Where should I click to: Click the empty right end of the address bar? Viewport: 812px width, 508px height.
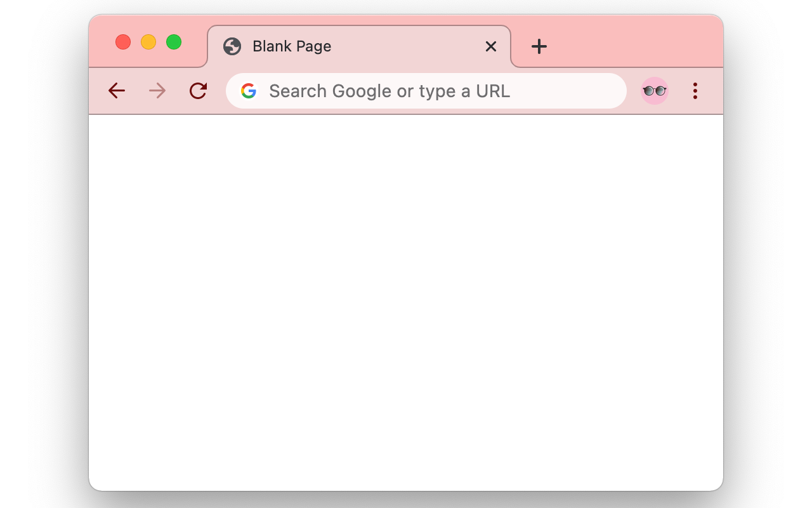pos(590,91)
